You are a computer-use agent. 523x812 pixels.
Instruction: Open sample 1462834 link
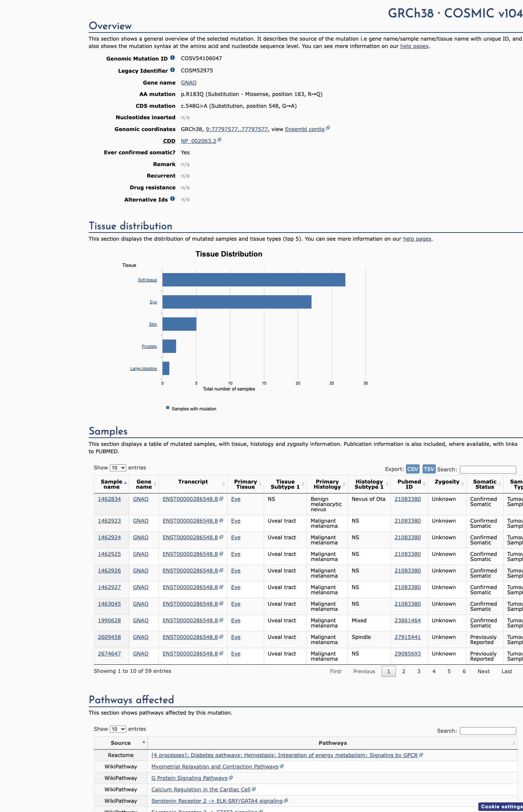[109, 499]
